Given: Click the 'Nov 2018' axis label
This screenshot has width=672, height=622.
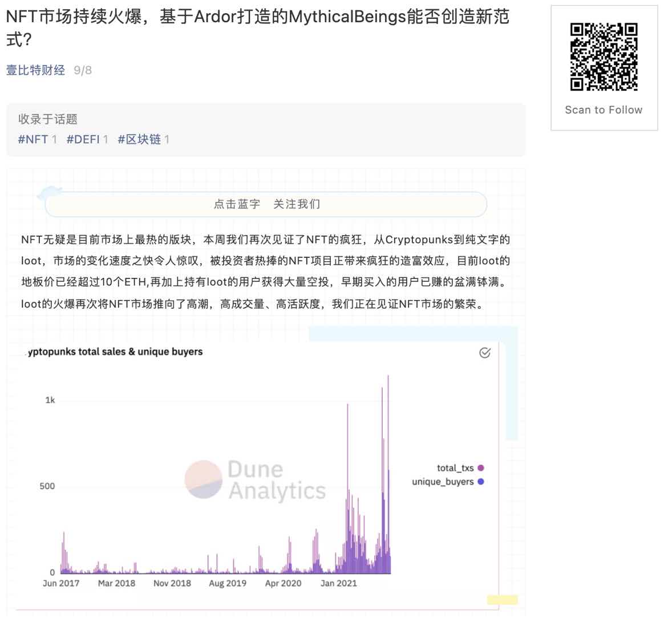Looking at the screenshot, I should 172,583.
